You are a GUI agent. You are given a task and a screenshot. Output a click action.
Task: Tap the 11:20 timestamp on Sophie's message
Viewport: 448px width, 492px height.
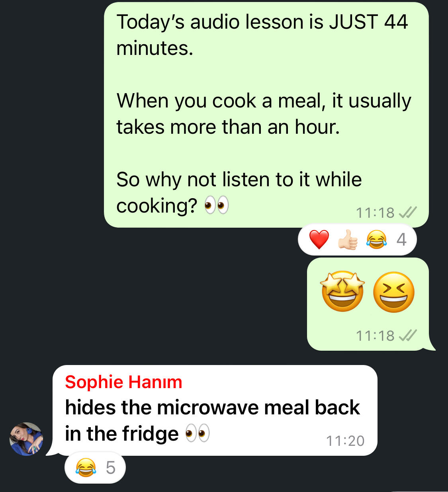345,441
